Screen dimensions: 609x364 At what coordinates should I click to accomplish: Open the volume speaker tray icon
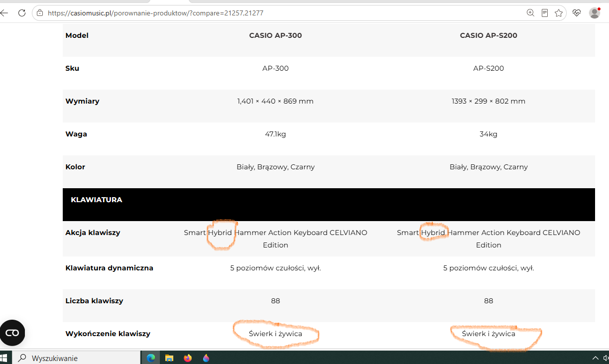pyautogui.click(x=606, y=358)
